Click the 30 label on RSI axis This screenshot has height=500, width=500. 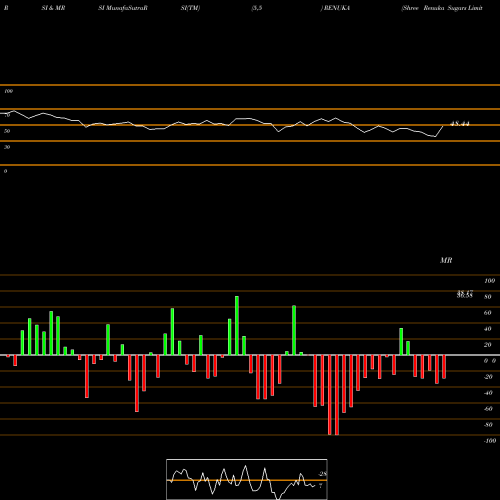pos(7,147)
